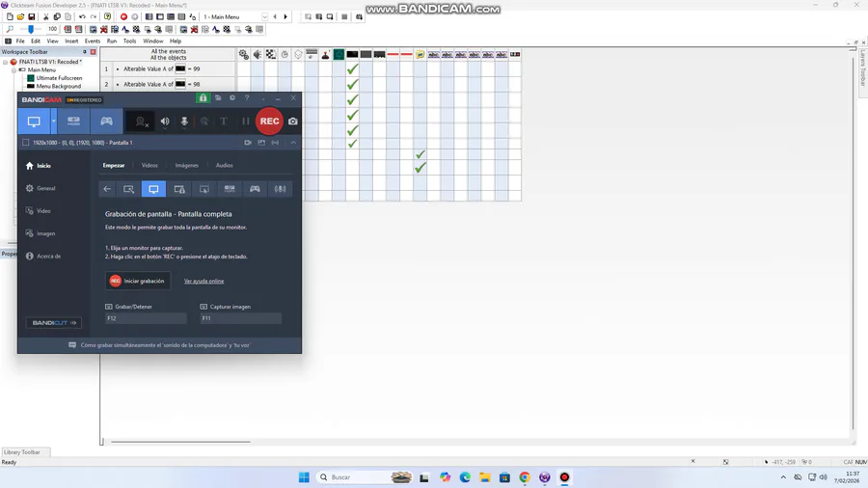Open Bandicam's output folder icon
The width and height of the screenshot is (868, 488).
(218, 98)
